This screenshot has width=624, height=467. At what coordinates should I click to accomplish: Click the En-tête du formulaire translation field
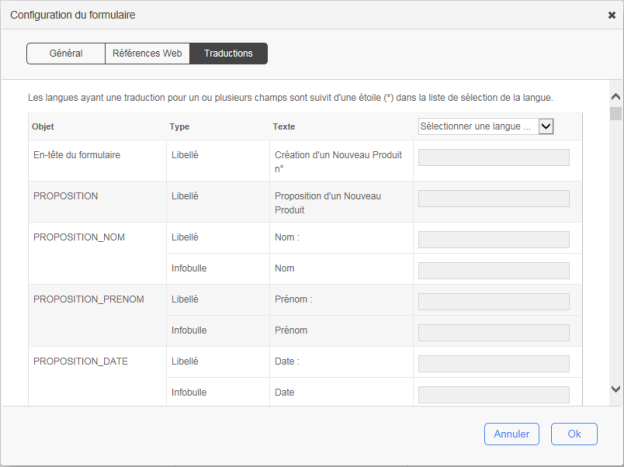493,157
